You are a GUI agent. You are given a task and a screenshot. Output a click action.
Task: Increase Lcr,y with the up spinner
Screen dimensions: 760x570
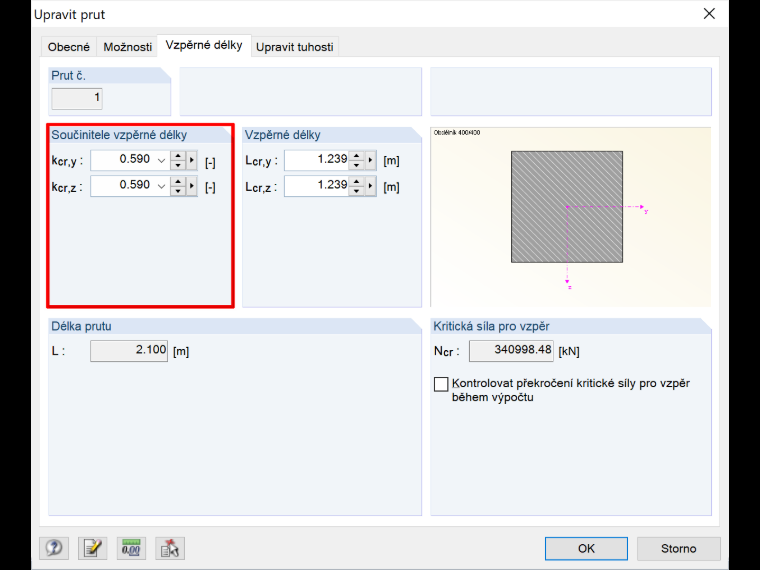(357, 156)
